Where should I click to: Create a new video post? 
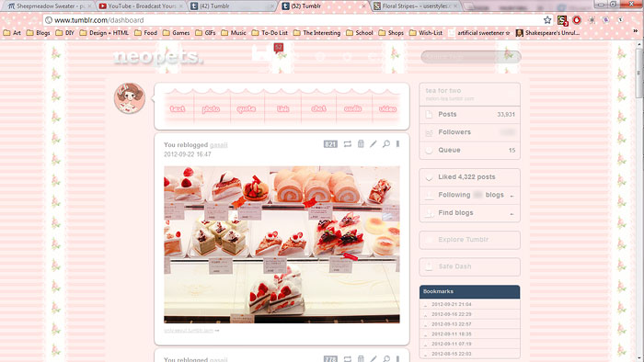[x=387, y=108]
